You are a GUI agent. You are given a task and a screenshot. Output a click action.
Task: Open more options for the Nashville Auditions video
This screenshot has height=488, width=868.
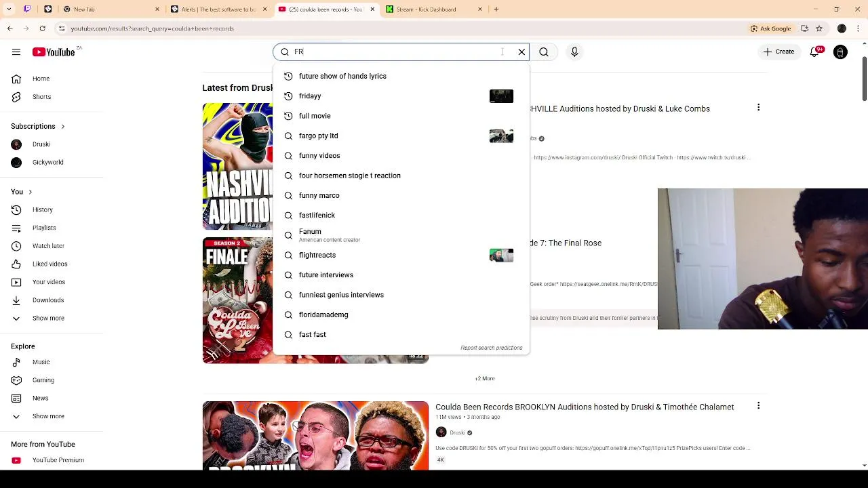(758, 108)
